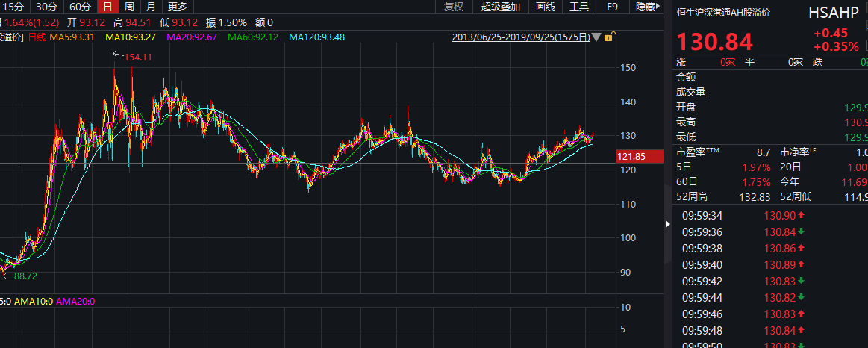Switch to the 30分 timeframe tab
Image resolution: width=868 pixels, height=348 pixels.
[46, 7]
